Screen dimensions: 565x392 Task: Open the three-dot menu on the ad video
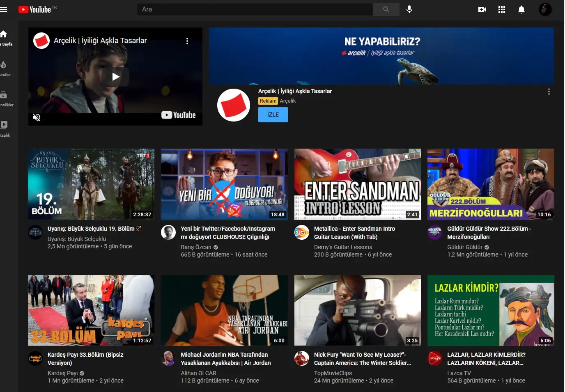coord(188,41)
